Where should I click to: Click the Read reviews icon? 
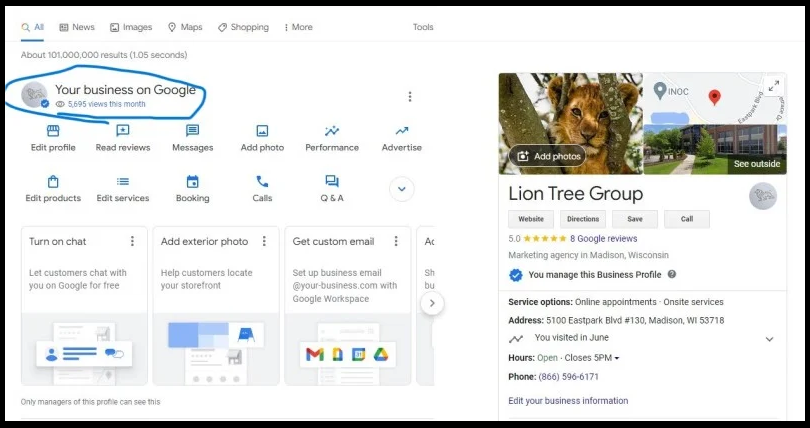click(x=123, y=131)
